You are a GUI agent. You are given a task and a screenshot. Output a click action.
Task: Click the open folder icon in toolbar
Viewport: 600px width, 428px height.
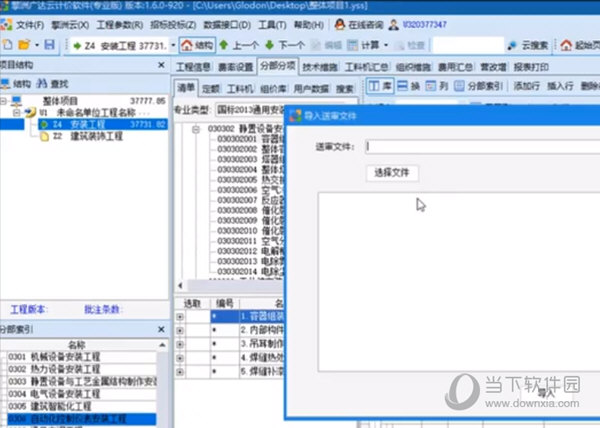coord(24,45)
